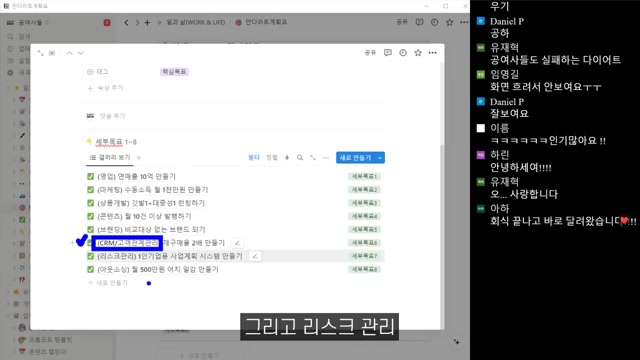This screenshot has width=640, height=360.
Task: Click the 세부목표1 tag
Action: [364, 176]
